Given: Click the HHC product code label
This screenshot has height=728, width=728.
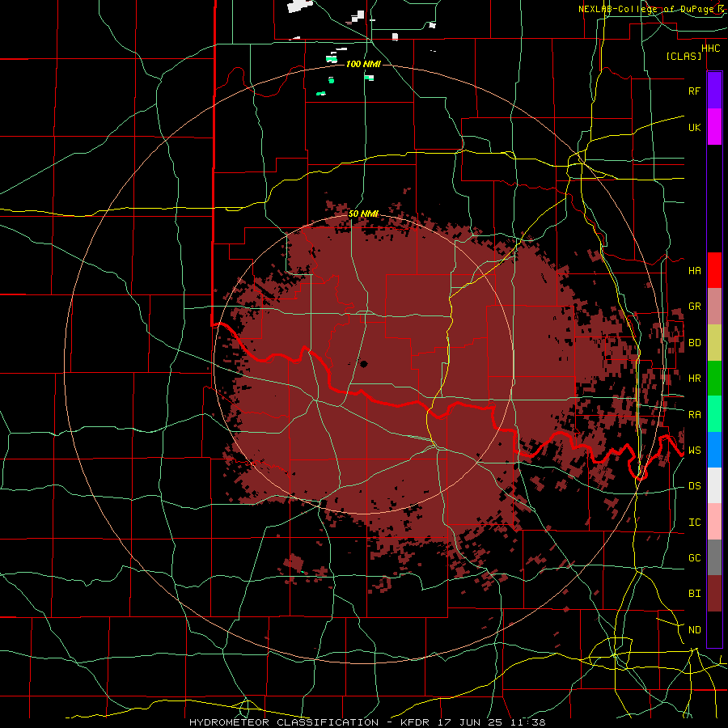Looking at the screenshot, I should pyautogui.click(x=711, y=49).
